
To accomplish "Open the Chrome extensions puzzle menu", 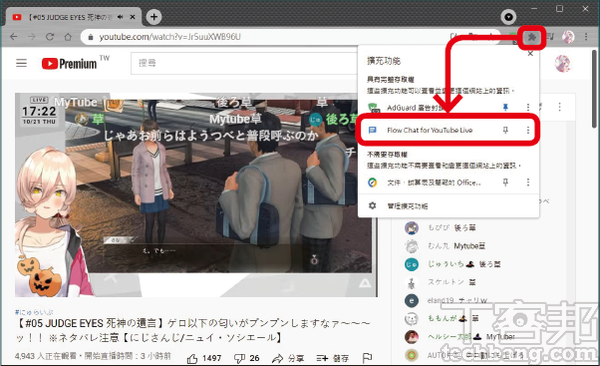I will click(x=532, y=37).
